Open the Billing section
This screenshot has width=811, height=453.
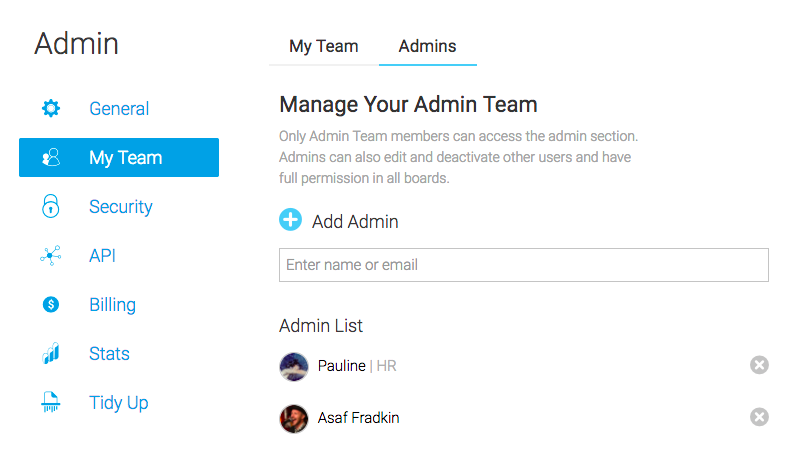112,305
